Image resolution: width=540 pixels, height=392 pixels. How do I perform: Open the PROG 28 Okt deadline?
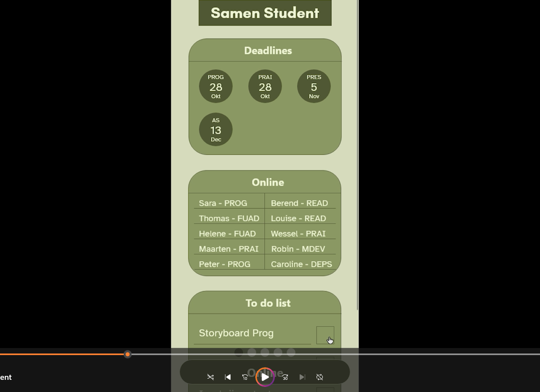coord(216,86)
